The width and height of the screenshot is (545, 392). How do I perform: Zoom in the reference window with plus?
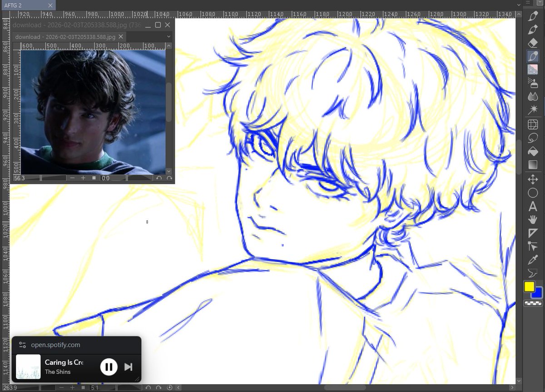pos(83,179)
